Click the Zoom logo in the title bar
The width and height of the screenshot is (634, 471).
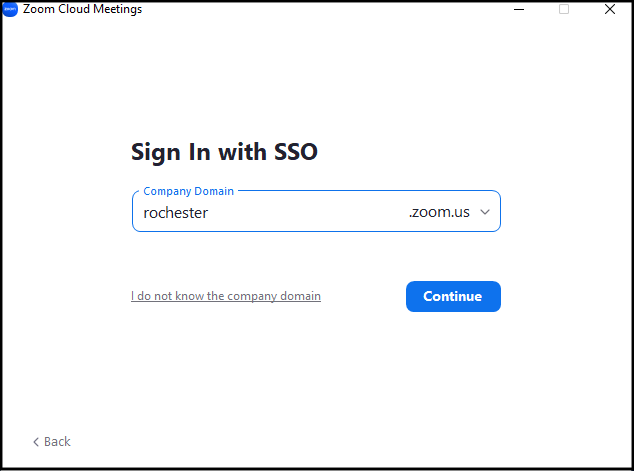coord(10,9)
